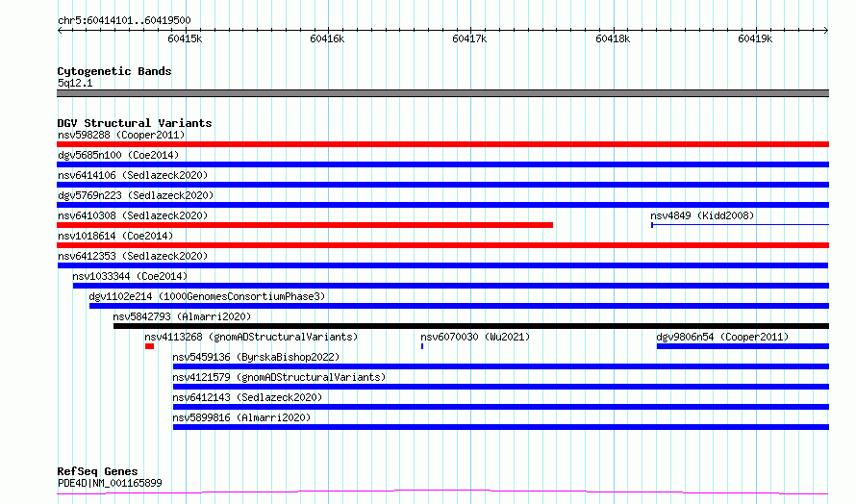Viewport: 856px width, 504px height.
Task: Click the magenta PDE4D gene line
Action: 442,492
